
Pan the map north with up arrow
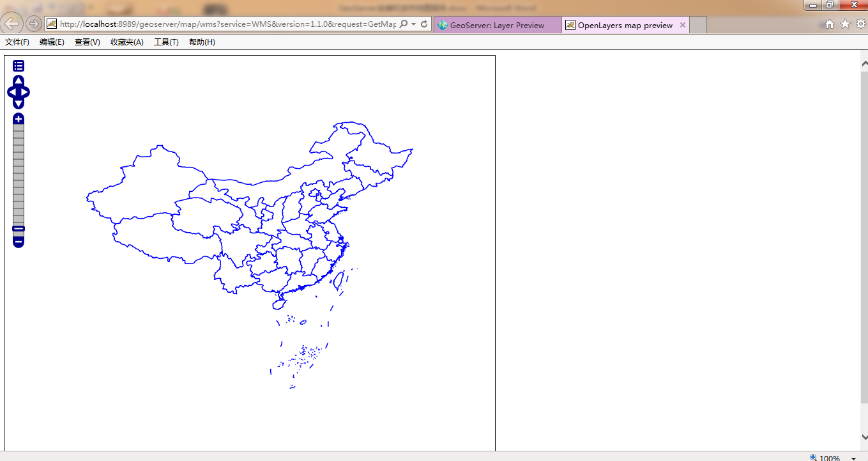click(19, 81)
